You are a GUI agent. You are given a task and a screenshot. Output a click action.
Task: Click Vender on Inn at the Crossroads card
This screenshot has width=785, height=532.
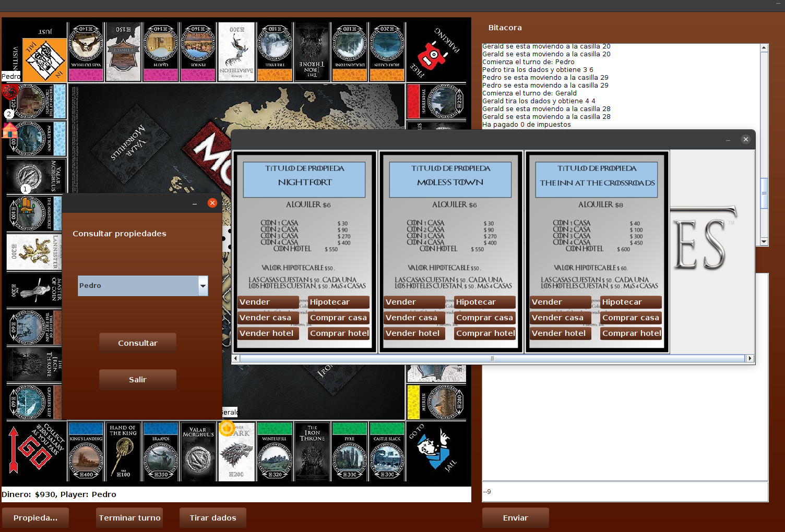click(561, 302)
